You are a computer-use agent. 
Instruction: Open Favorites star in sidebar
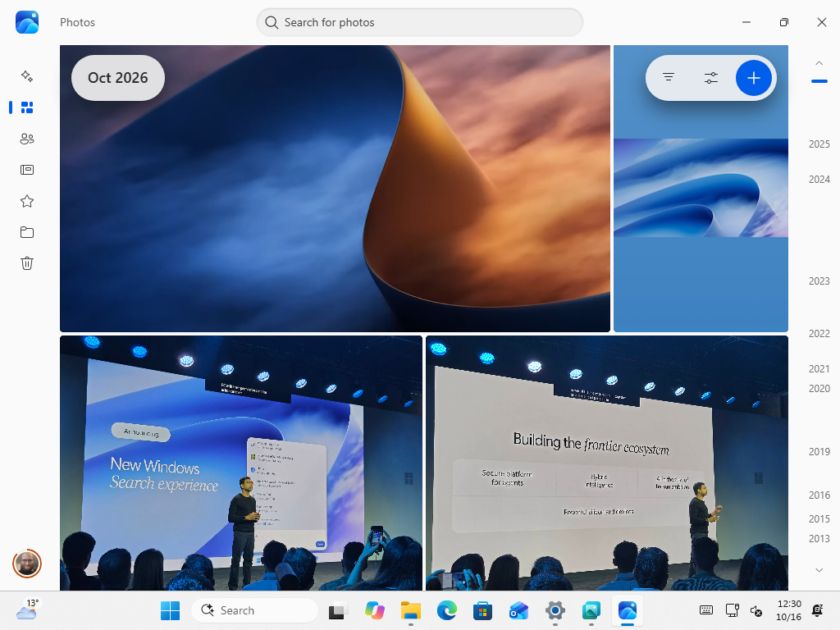pos(27,202)
